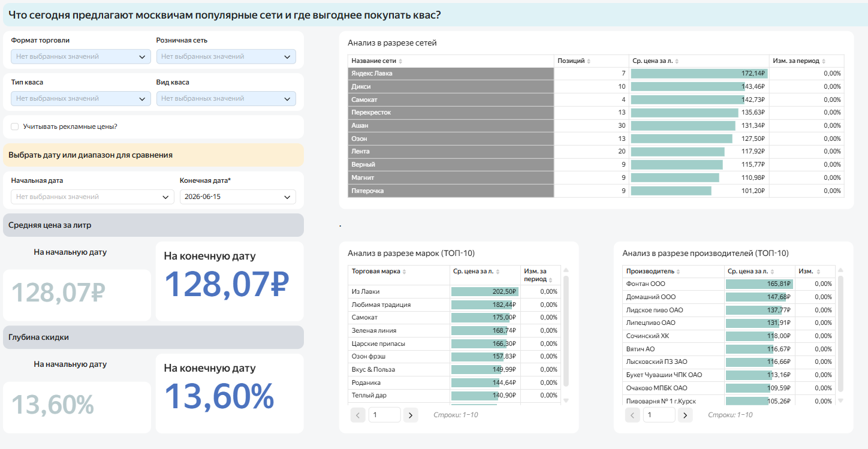
Task: Click scroll-down arrow of manufacturers table
Action: [x=840, y=400]
